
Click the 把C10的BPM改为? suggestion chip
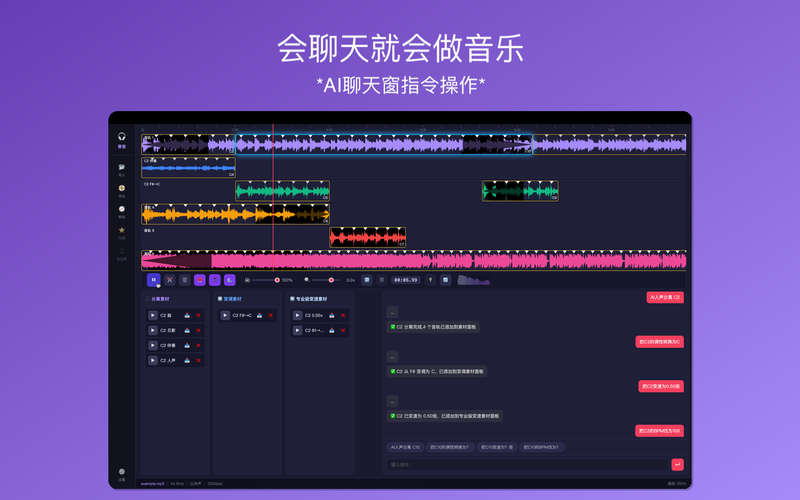[x=541, y=447]
